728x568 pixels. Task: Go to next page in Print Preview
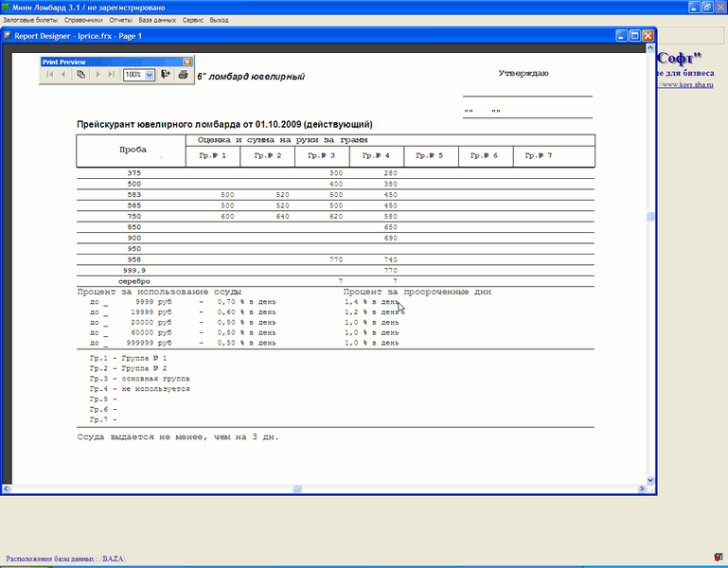pyautogui.click(x=98, y=74)
